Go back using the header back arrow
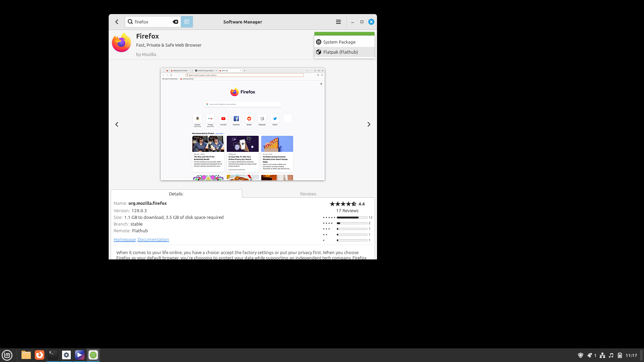This screenshot has height=362, width=644. pyautogui.click(x=117, y=22)
